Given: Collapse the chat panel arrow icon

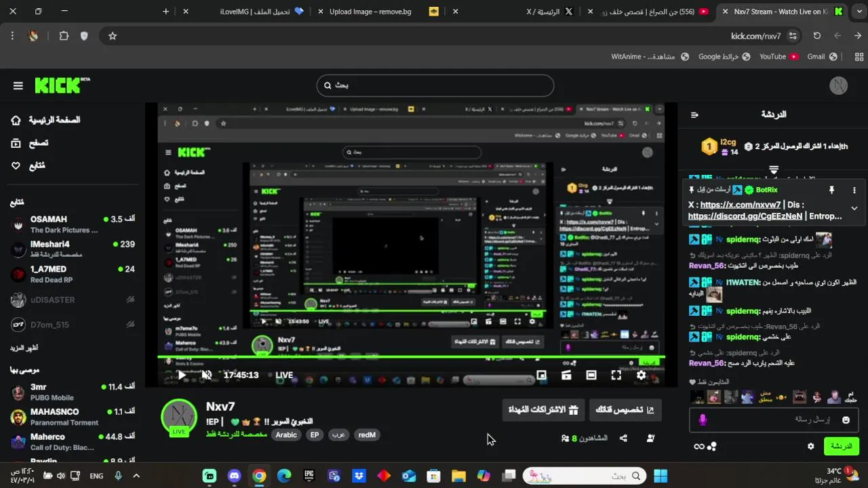Looking at the screenshot, I should coord(694,115).
